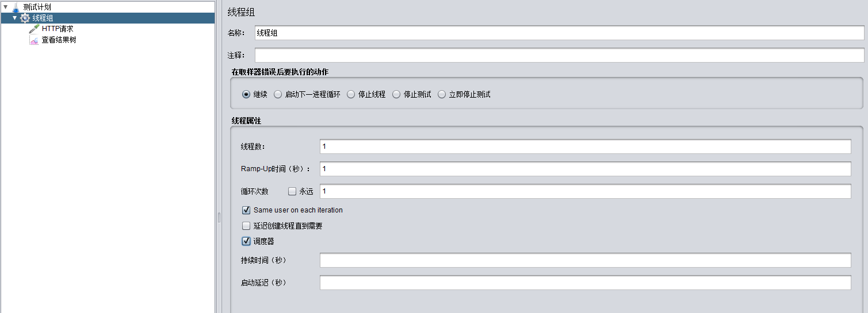This screenshot has height=313, width=868.
Task: Click the 注释 comment field
Action: [x=559, y=55]
